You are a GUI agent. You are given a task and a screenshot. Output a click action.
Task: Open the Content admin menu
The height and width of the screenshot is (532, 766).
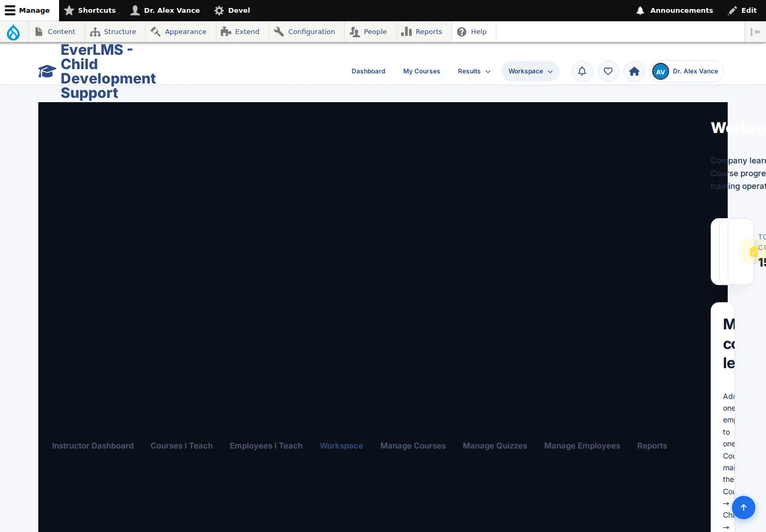(55, 31)
